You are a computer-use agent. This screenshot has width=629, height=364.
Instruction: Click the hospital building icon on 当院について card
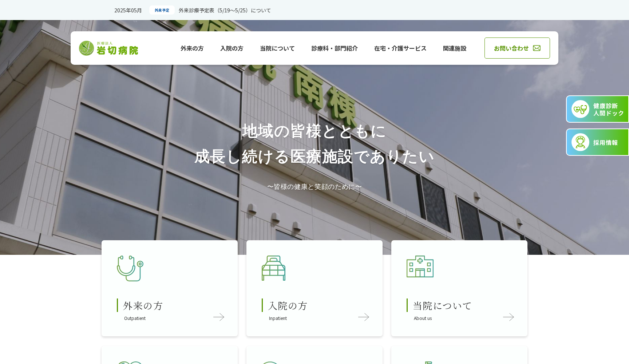pos(420,267)
